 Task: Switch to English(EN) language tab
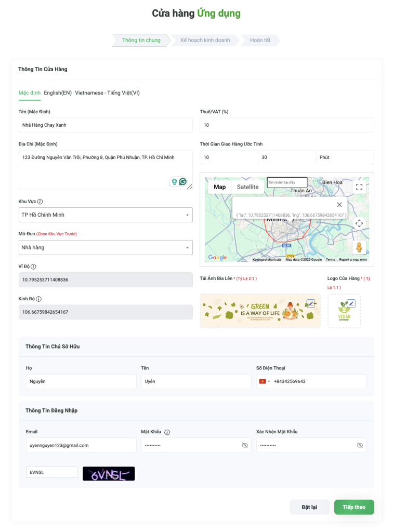[x=58, y=93]
